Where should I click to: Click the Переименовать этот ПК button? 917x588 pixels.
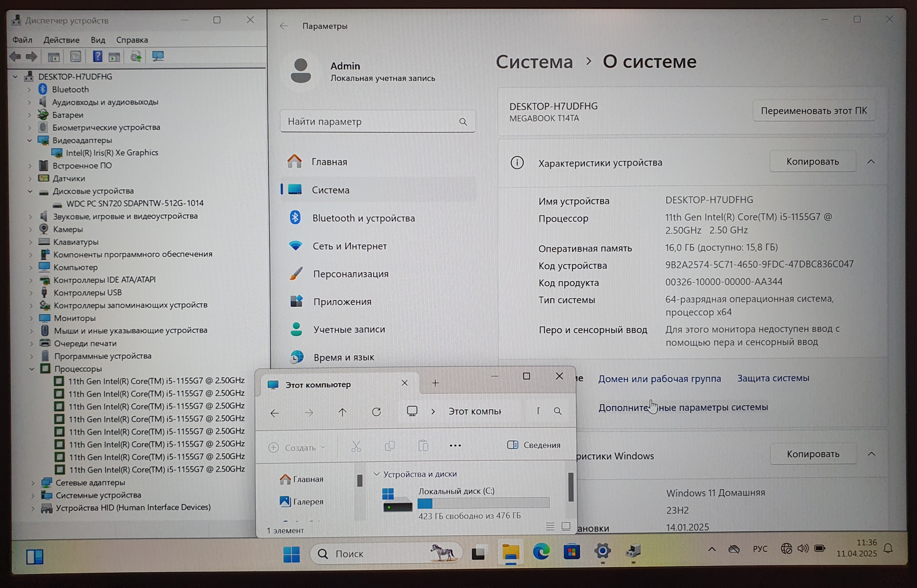[x=814, y=111]
